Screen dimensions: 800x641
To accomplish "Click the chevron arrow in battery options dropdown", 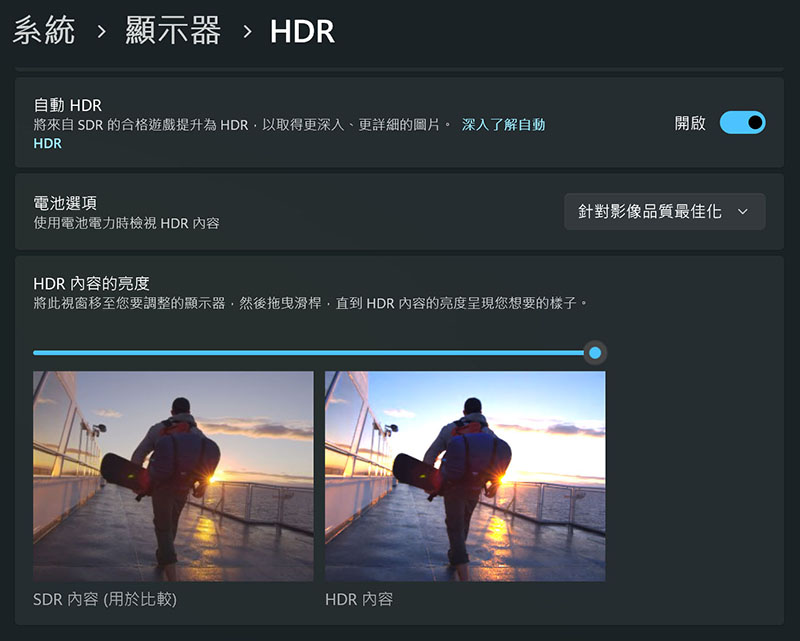I will [742, 211].
